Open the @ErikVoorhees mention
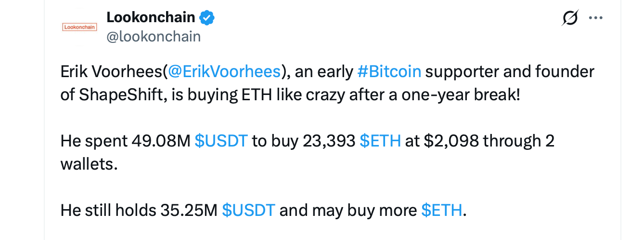Image resolution: width=644 pixels, height=240 pixels. point(224,72)
